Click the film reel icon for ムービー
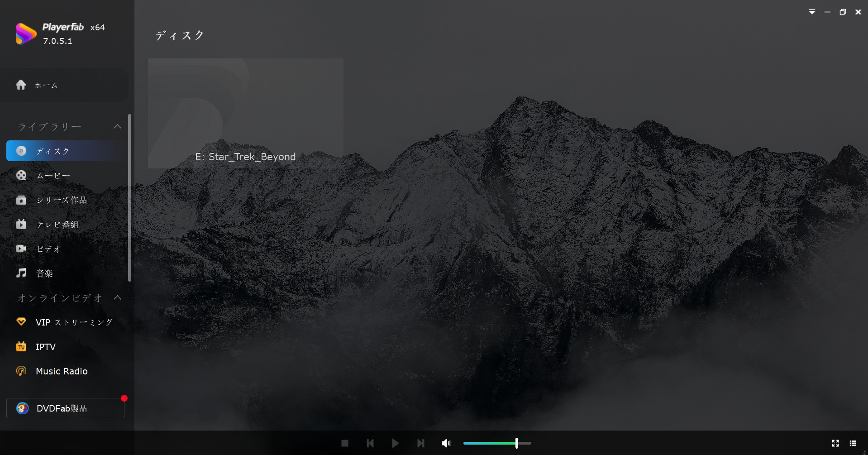The image size is (868, 455). pyautogui.click(x=21, y=175)
